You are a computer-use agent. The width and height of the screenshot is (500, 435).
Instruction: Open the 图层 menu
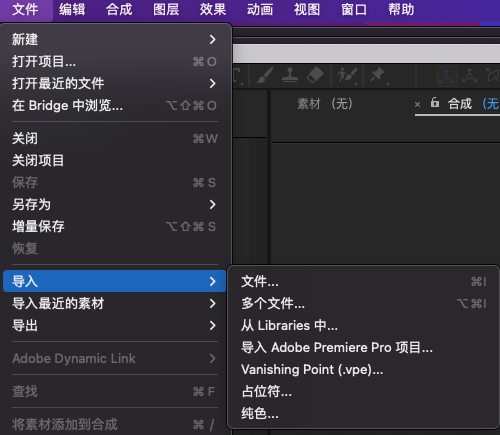pos(166,9)
